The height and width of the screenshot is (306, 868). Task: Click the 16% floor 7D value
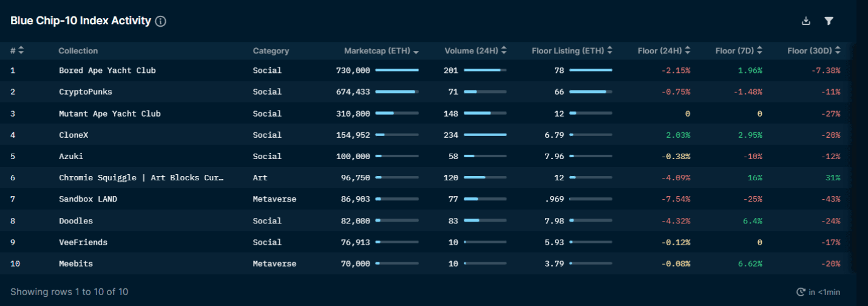click(755, 178)
